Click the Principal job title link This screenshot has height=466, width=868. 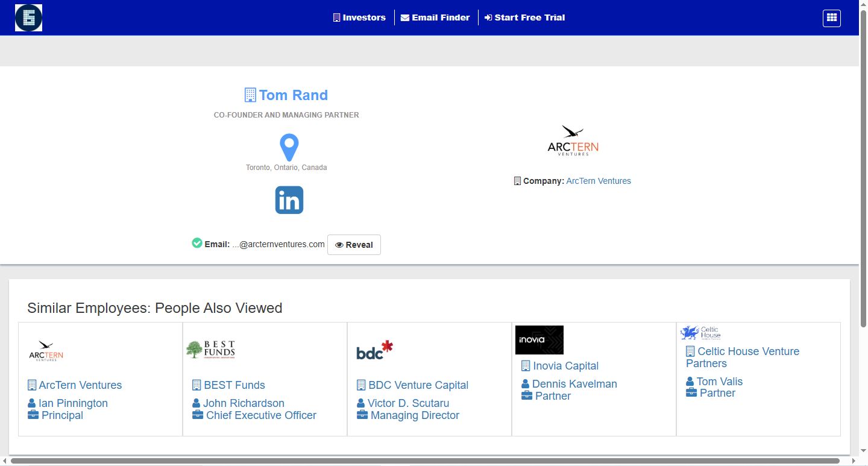click(x=62, y=415)
